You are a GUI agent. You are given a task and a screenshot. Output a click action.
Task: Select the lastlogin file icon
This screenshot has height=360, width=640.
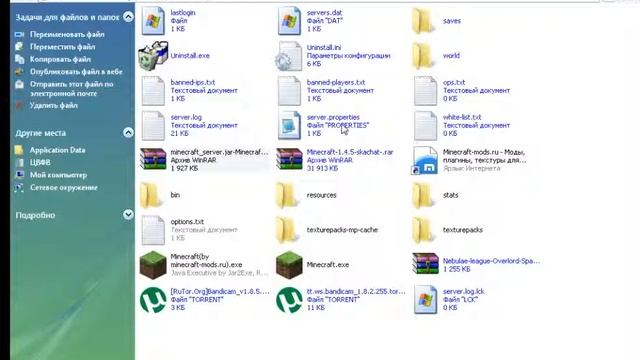[x=153, y=20]
